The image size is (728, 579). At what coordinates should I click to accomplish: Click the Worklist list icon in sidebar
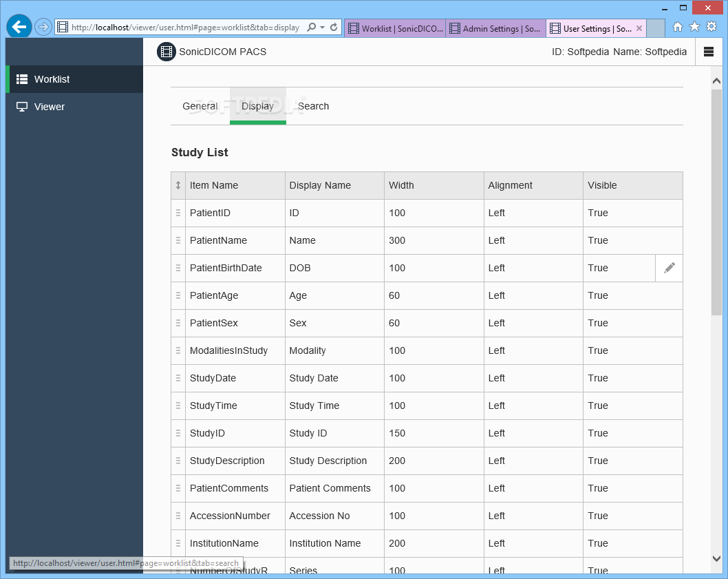pyautogui.click(x=22, y=79)
